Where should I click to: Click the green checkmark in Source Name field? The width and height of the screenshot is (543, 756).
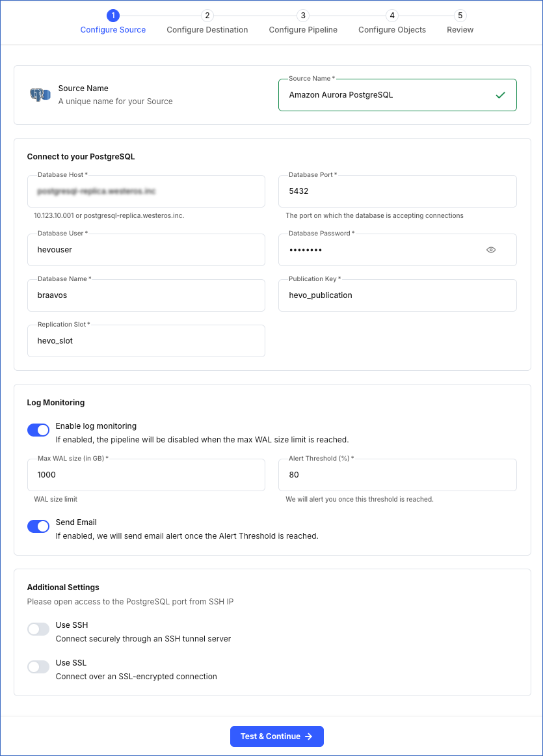tap(500, 94)
